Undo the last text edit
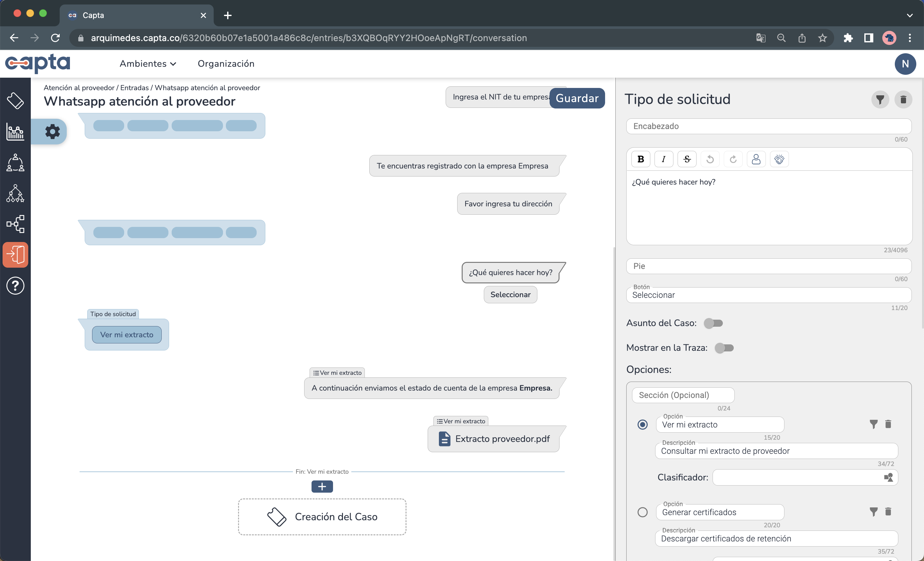The height and width of the screenshot is (561, 924). coord(710,159)
